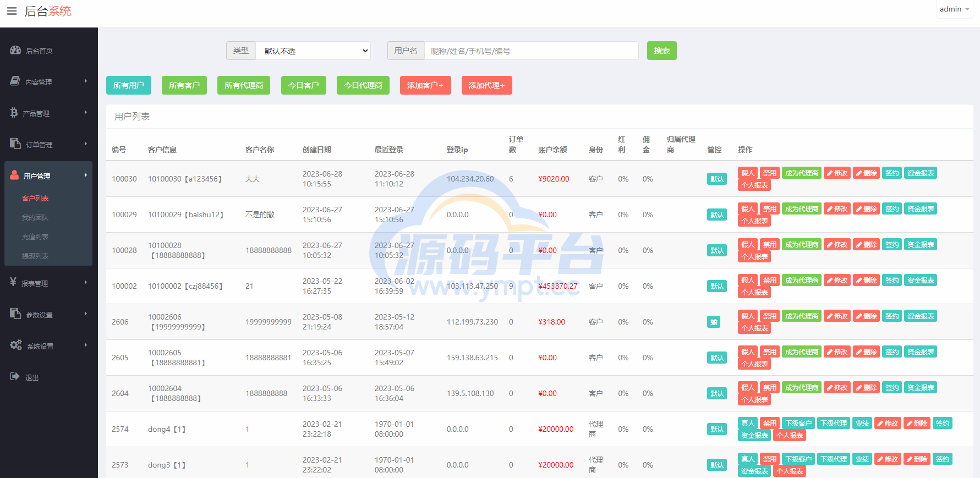Toggle 默认 control badge for user 100030

(x=717, y=179)
